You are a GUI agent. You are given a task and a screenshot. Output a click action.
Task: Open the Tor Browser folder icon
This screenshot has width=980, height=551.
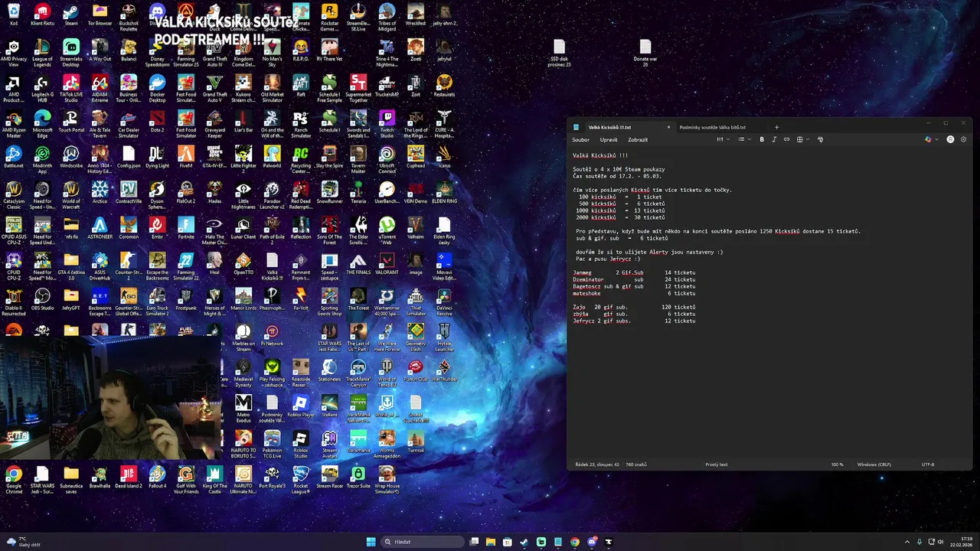pyautogui.click(x=100, y=15)
